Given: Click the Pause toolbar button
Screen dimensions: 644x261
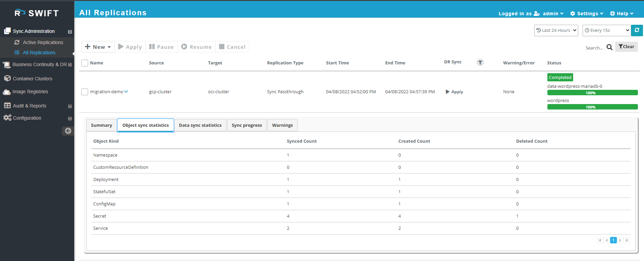Looking at the screenshot, I should pyautogui.click(x=161, y=47).
